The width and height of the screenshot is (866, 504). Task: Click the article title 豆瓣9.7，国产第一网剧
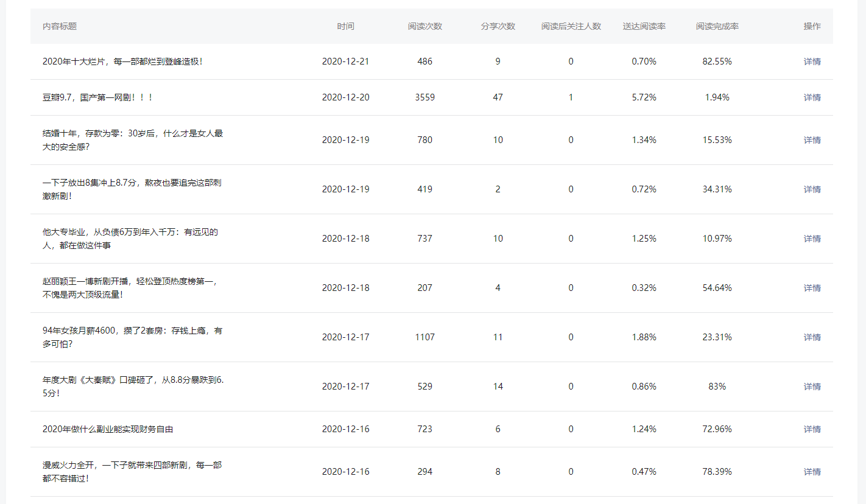click(x=97, y=97)
